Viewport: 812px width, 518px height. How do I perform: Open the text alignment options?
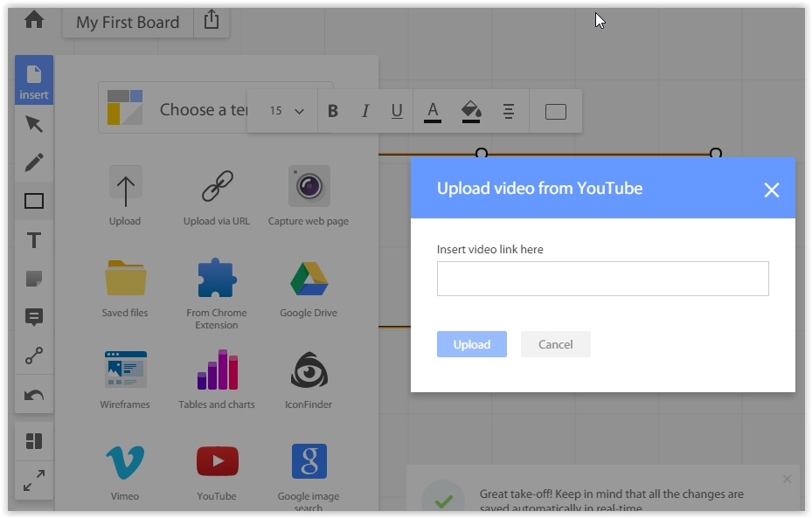point(509,111)
